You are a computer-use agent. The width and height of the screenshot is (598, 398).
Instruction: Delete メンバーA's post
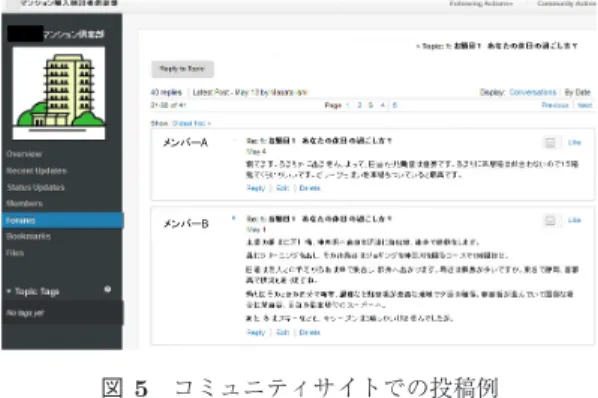pos(310,188)
